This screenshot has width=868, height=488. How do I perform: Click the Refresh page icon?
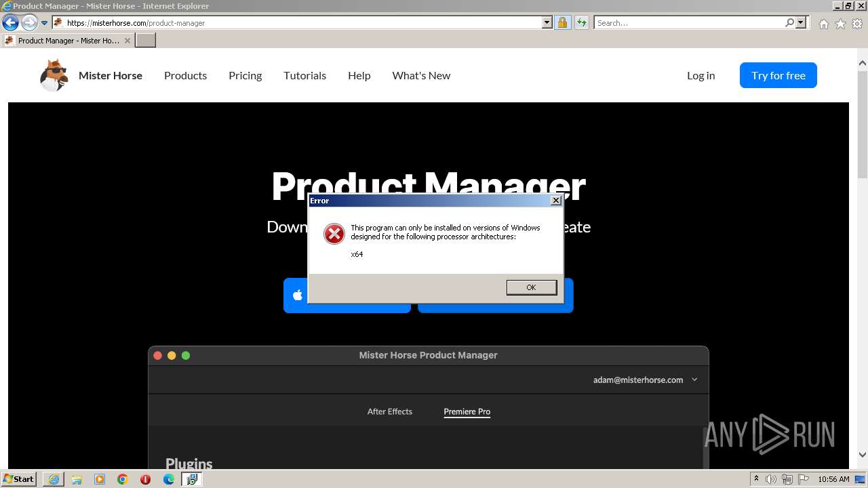581,22
